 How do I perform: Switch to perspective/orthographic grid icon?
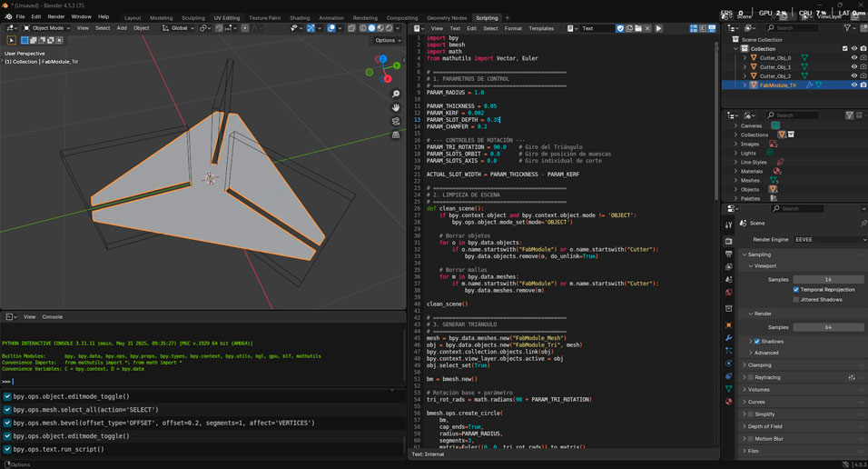396,135
